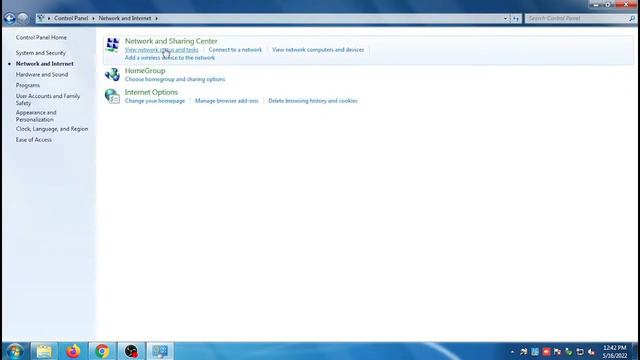Click Choose homegroup and sharing options
This screenshot has height=360, width=640.
175,79
